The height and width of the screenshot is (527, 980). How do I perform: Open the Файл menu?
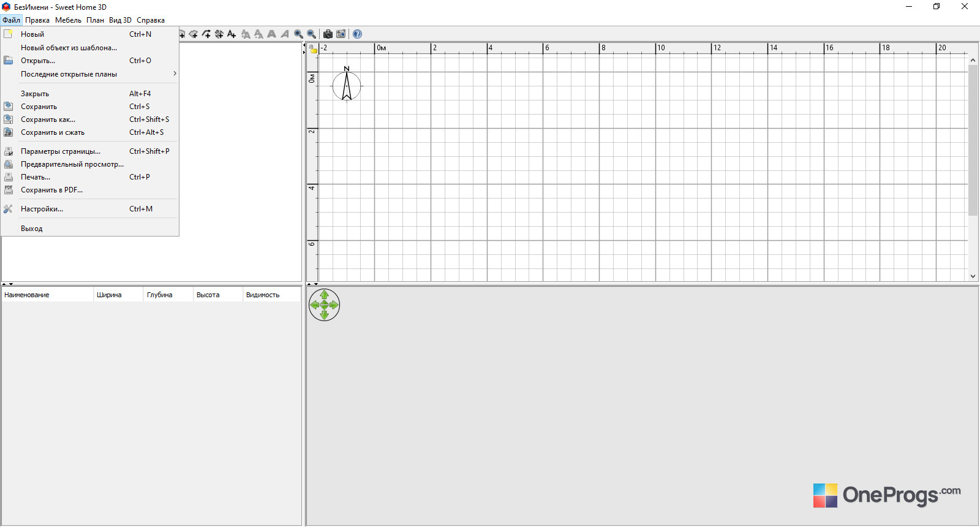point(11,20)
